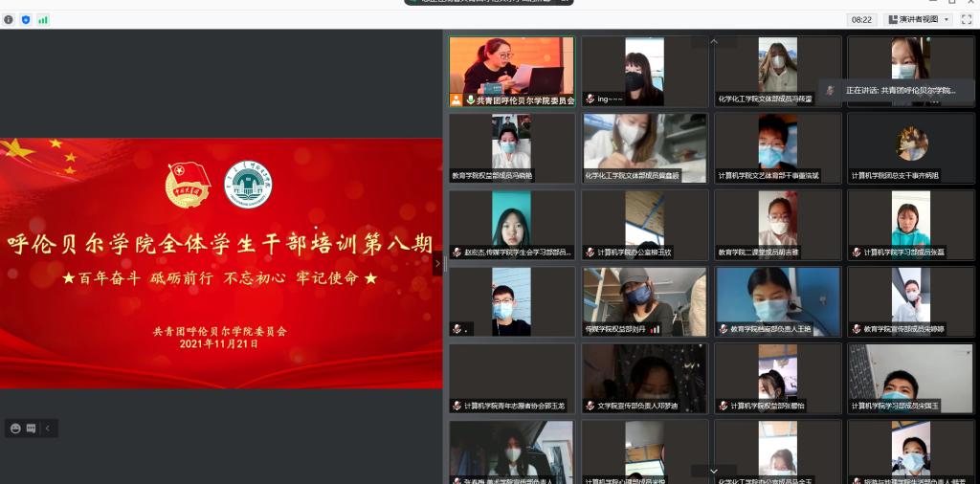Click the orange host badge icon

click(x=457, y=99)
